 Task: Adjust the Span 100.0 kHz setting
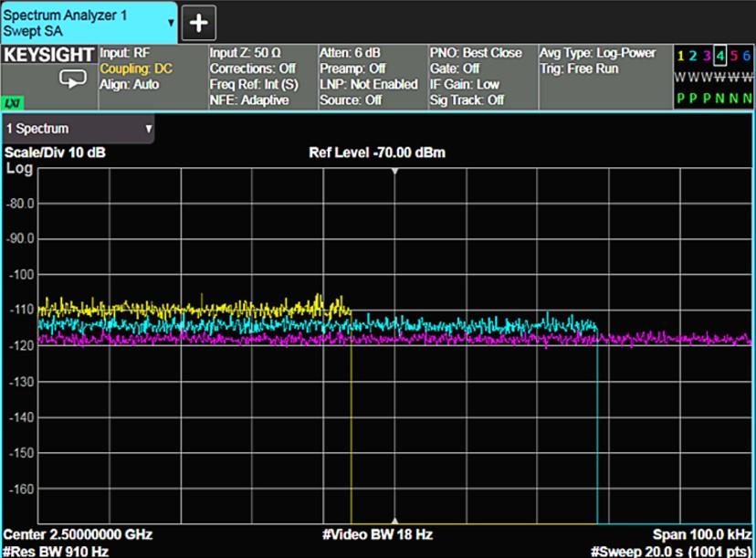pos(701,534)
